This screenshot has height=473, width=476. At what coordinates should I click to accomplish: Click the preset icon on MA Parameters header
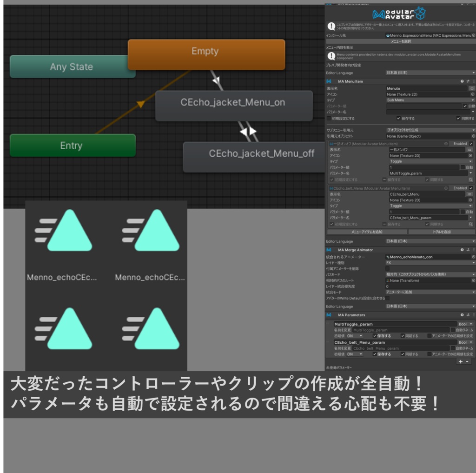point(468,315)
